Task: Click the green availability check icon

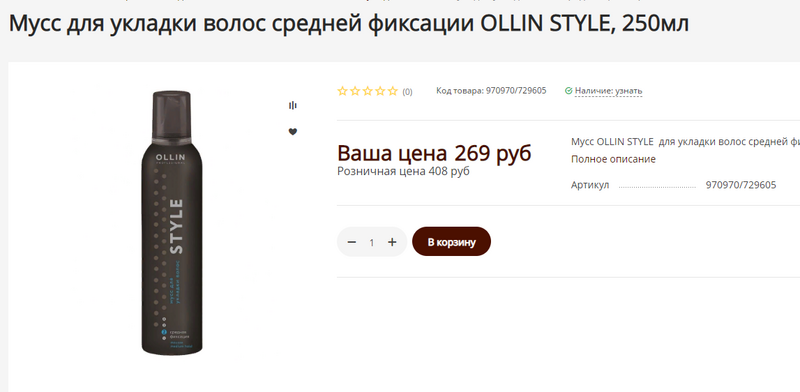Action: point(568,91)
